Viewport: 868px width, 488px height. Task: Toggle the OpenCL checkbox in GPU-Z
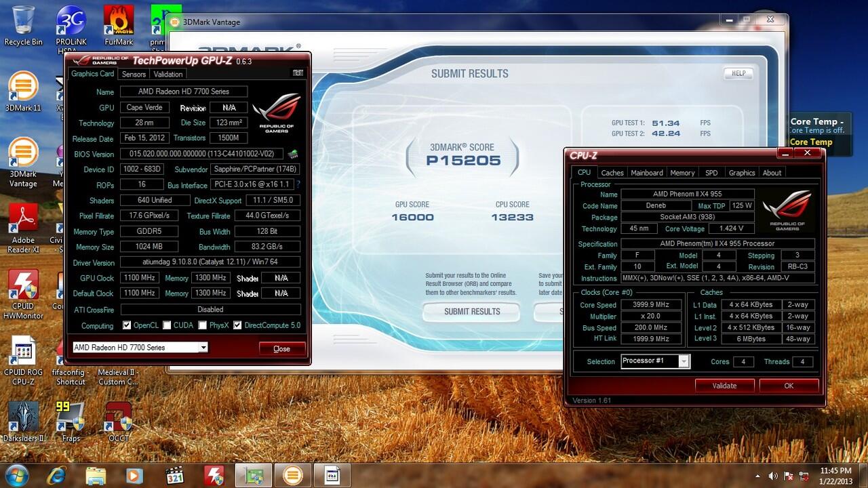click(126, 325)
